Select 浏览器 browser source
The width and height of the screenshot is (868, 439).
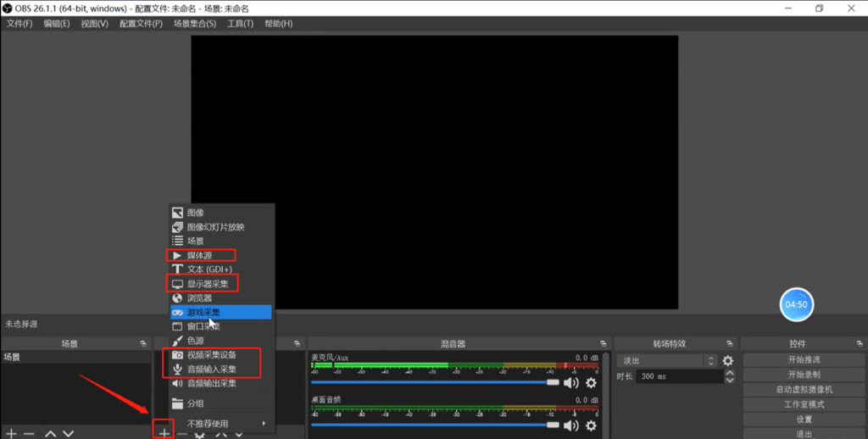[x=221, y=297]
